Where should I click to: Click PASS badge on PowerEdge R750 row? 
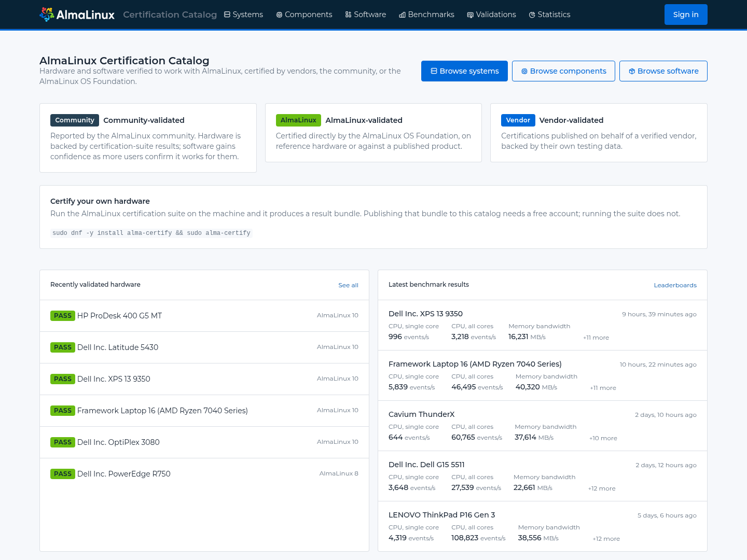tap(63, 474)
